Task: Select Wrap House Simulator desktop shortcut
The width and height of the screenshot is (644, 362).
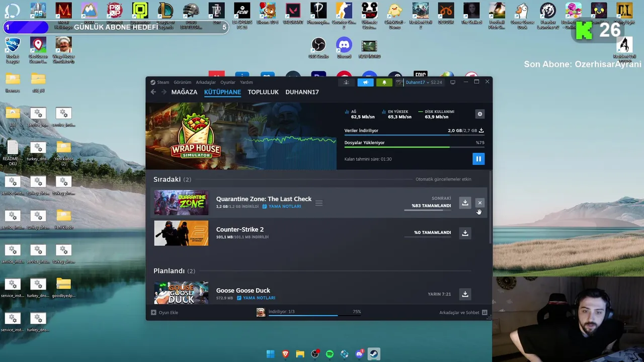Action: 63,51
